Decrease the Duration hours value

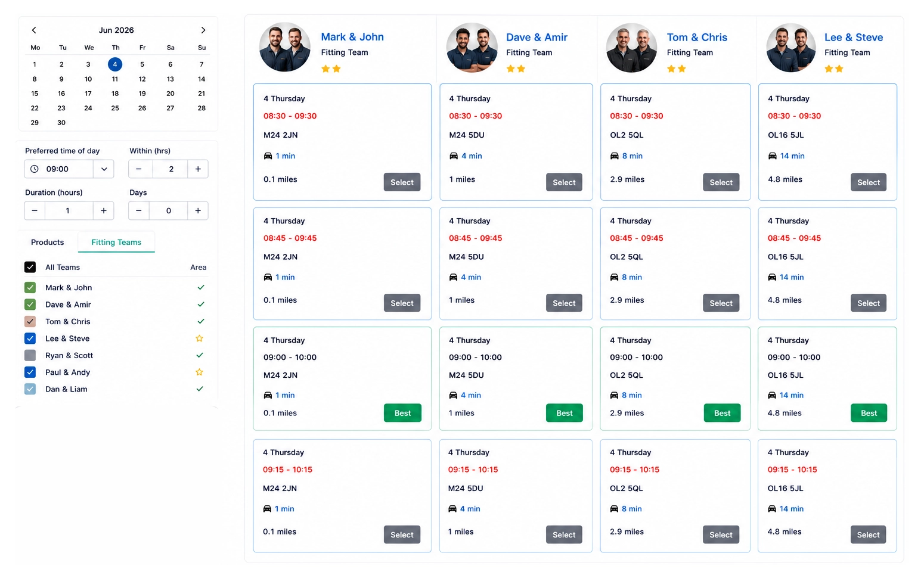[x=35, y=211]
